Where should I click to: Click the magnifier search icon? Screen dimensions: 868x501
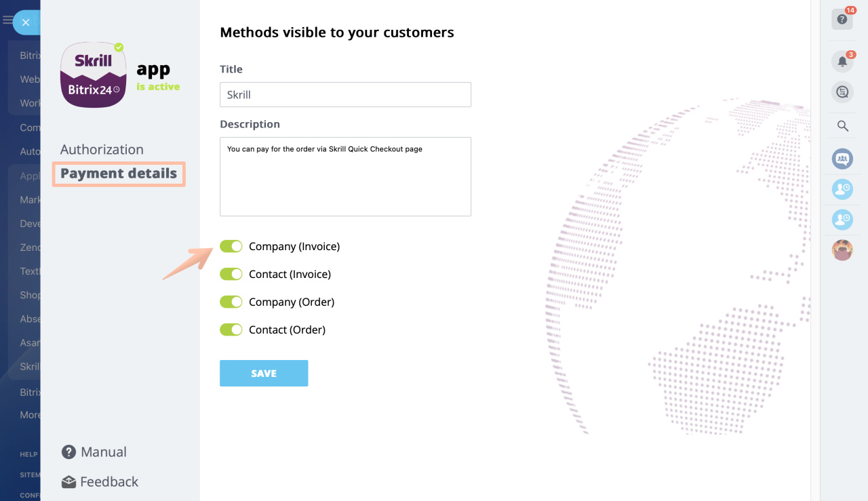[x=842, y=126]
